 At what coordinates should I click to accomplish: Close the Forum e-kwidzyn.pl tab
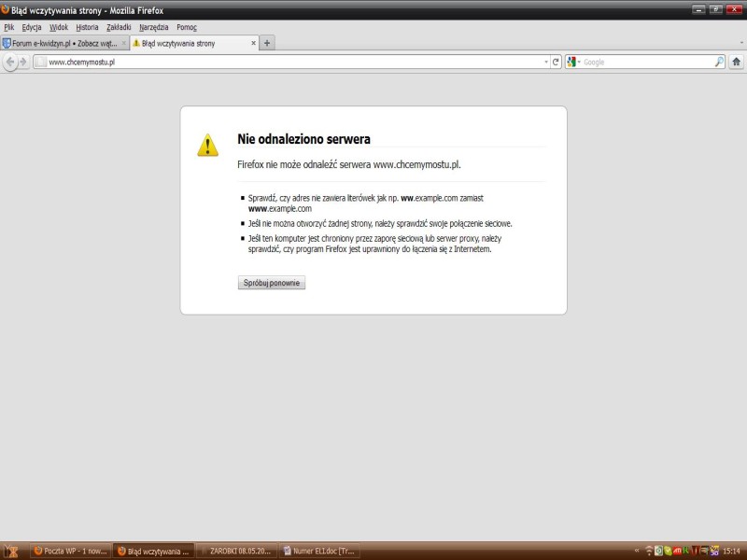124,43
